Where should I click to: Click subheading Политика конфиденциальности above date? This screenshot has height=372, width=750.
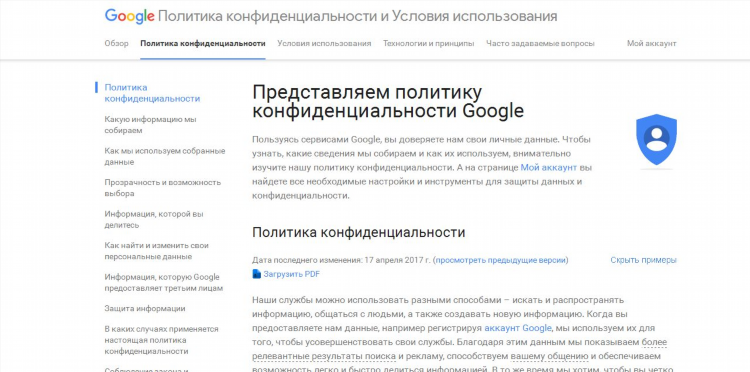(x=359, y=232)
